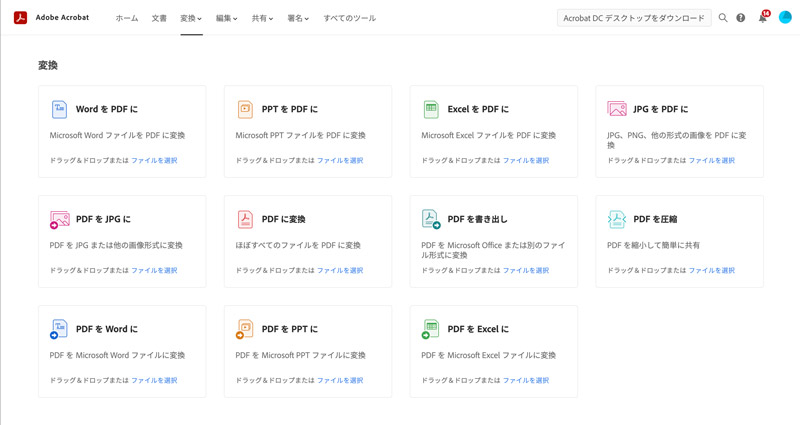Expand the 変換 dropdown menu
800x425 pixels.
pos(191,18)
